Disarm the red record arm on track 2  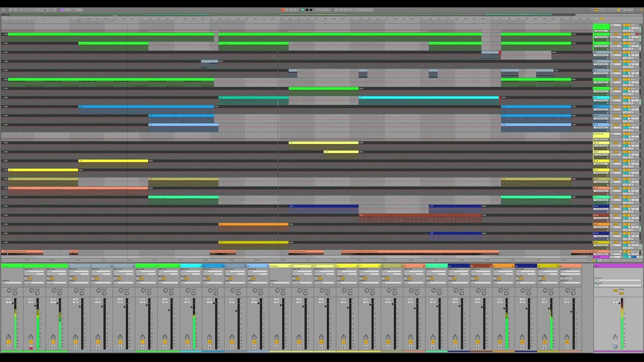click(31, 348)
